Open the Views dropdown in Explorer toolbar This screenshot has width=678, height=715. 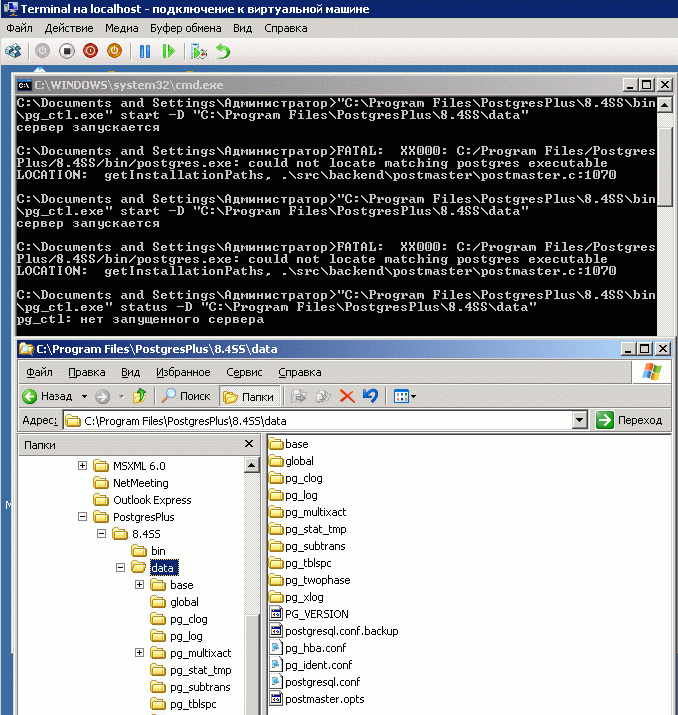pos(405,397)
